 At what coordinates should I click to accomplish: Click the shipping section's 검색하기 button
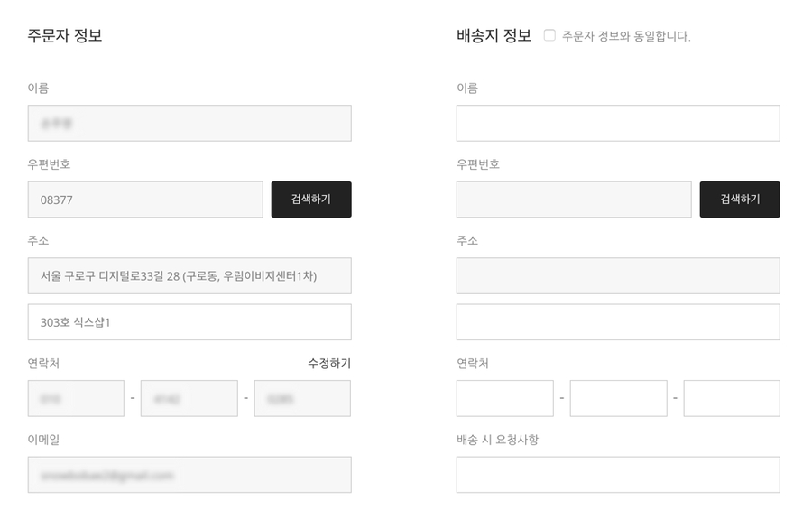tap(740, 200)
